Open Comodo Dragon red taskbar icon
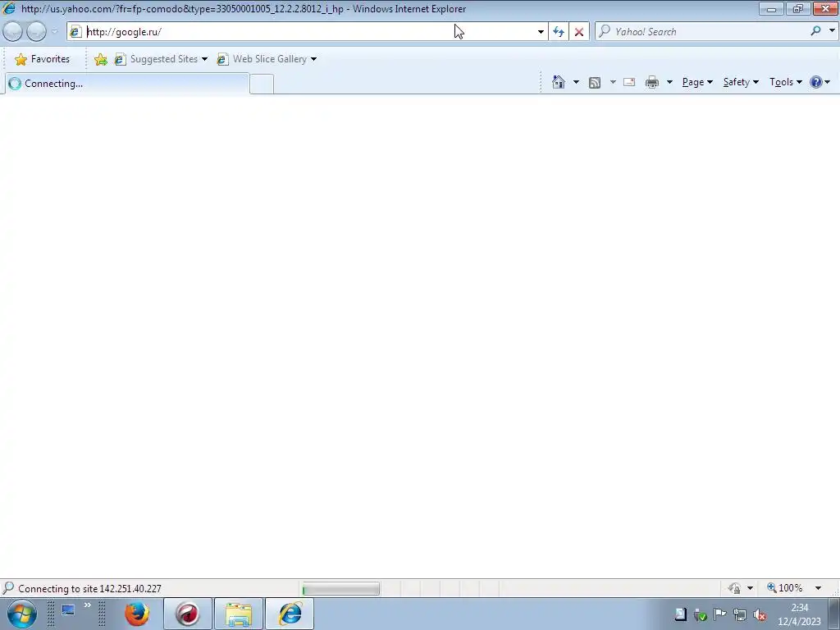The width and height of the screenshot is (840, 630). coord(188,614)
